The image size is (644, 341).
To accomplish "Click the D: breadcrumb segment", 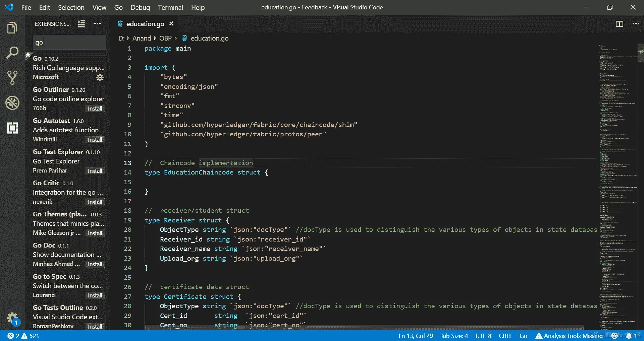I will pyautogui.click(x=121, y=38).
